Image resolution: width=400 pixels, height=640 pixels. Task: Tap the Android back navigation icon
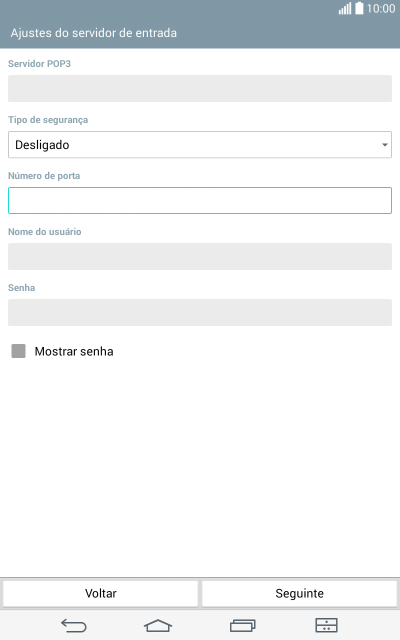coord(74,625)
